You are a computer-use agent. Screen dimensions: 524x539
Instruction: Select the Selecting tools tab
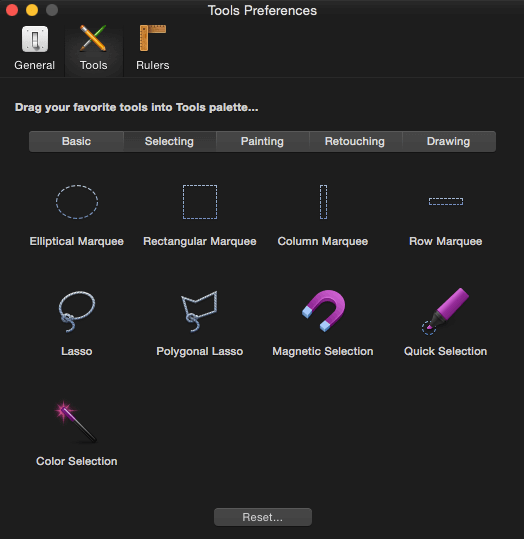[169, 141]
